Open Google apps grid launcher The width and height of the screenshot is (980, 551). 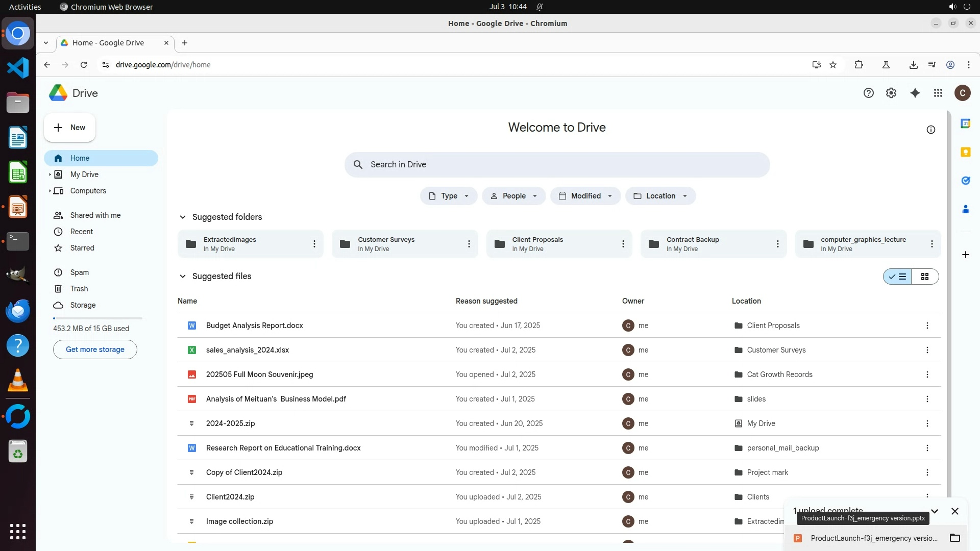coord(938,93)
